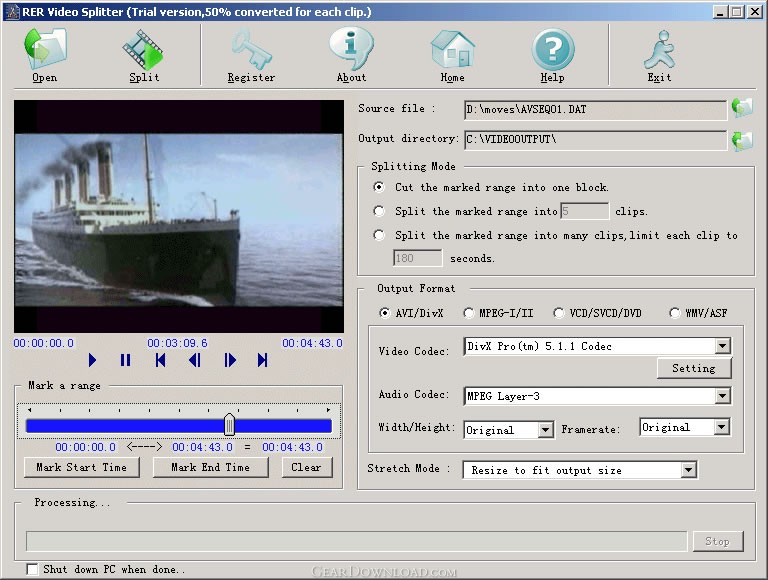Jump to the end of the video
768x580 pixels.
pyautogui.click(x=263, y=361)
